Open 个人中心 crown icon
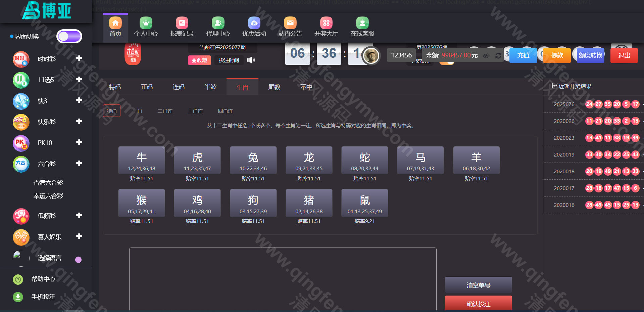The height and width of the screenshot is (312, 644). tap(146, 23)
